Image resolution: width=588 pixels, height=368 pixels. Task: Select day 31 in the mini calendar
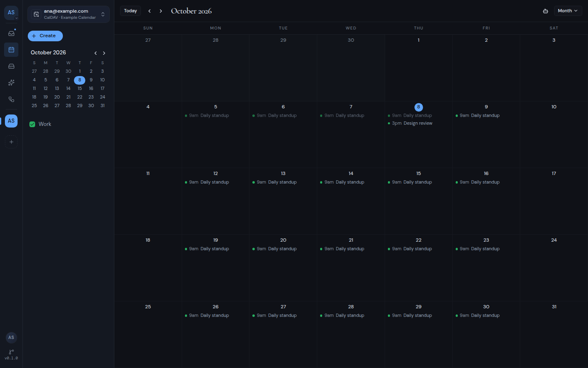(x=102, y=106)
